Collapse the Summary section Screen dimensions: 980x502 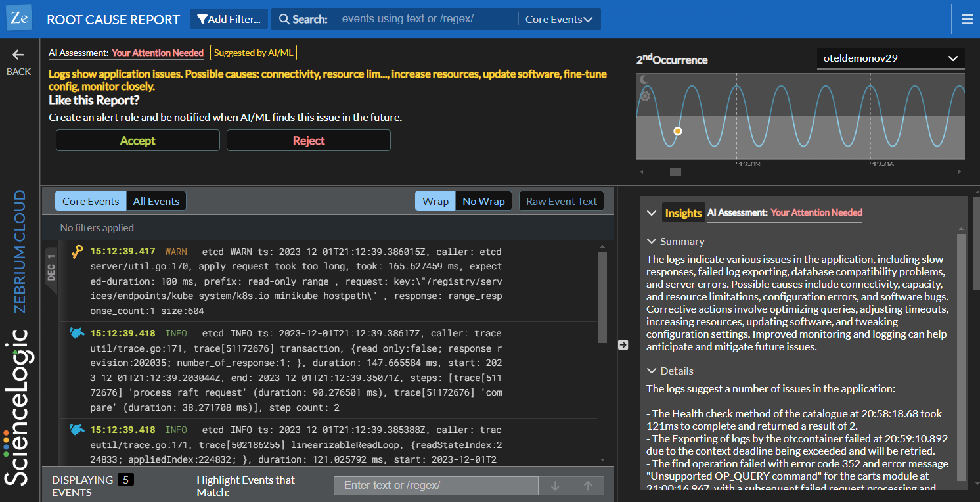[650, 241]
